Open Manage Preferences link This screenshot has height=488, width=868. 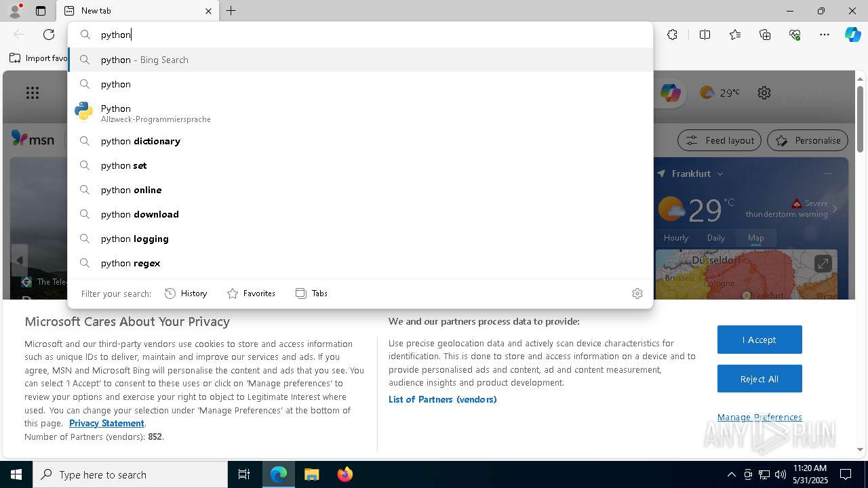(x=759, y=417)
